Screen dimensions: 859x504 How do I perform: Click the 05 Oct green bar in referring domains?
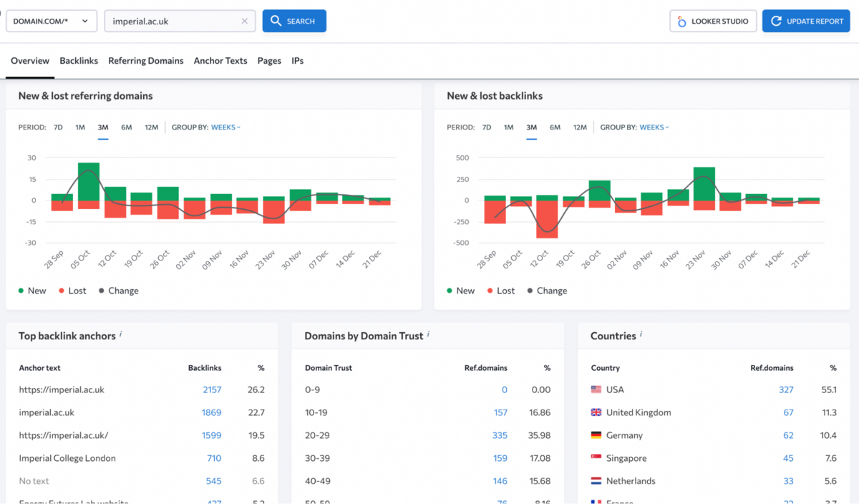[89, 182]
